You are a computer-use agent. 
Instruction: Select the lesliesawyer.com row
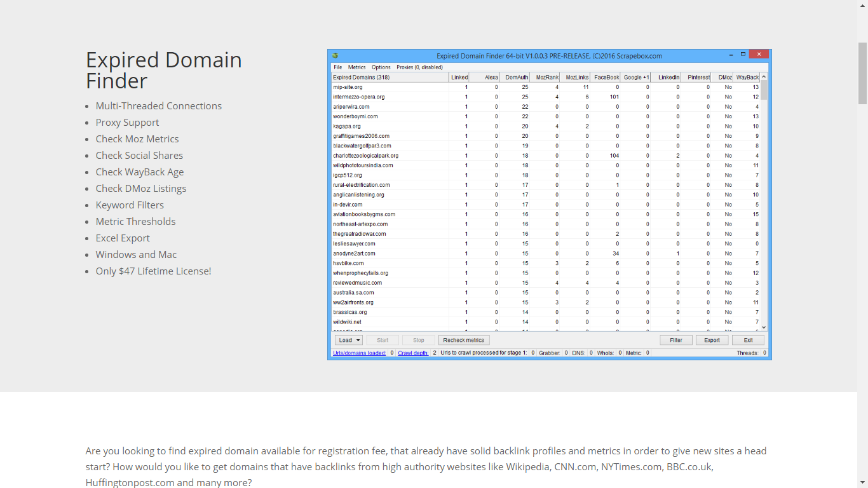coord(546,243)
